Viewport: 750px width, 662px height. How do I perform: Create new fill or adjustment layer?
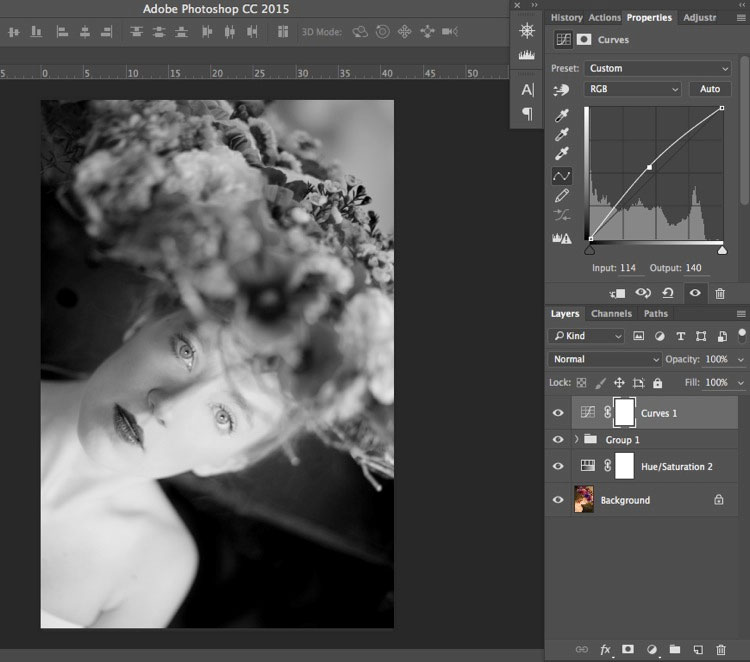tap(651, 649)
